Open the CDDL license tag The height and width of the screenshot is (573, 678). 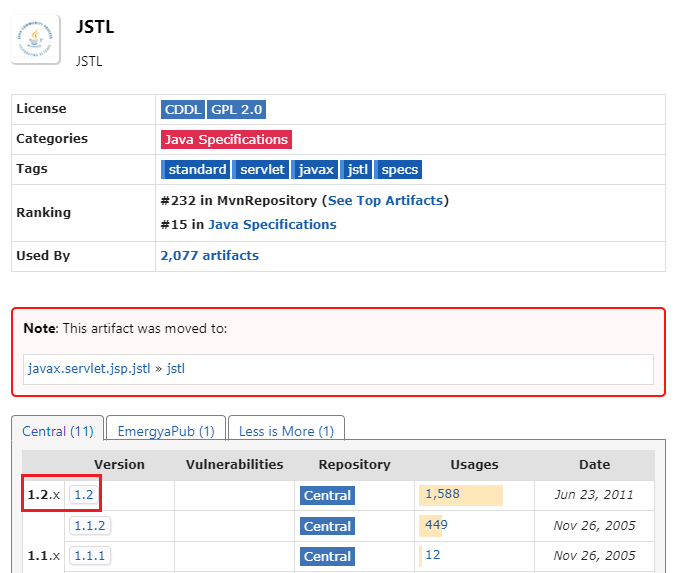pyautogui.click(x=183, y=109)
